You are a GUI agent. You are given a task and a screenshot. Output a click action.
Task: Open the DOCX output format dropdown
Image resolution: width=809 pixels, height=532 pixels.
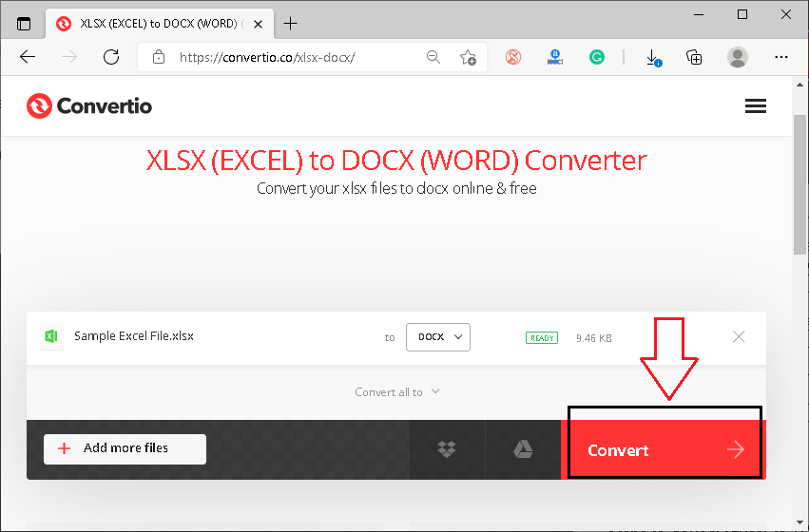[438, 337]
